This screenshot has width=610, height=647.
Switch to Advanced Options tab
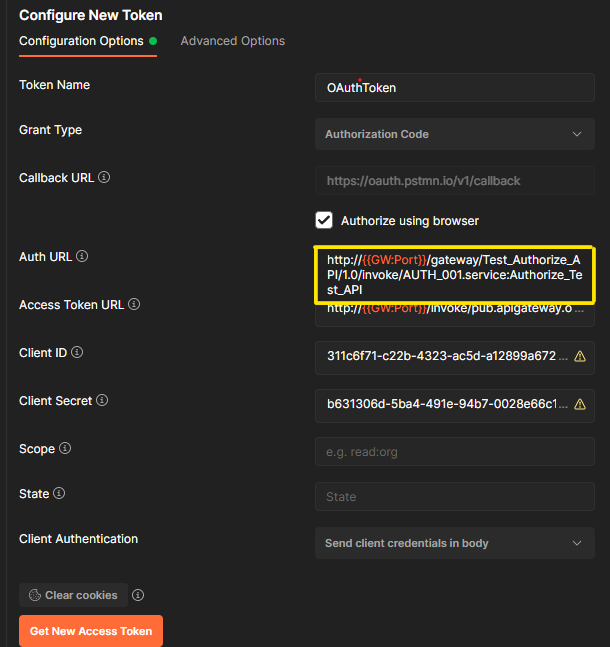tap(232, 41)
